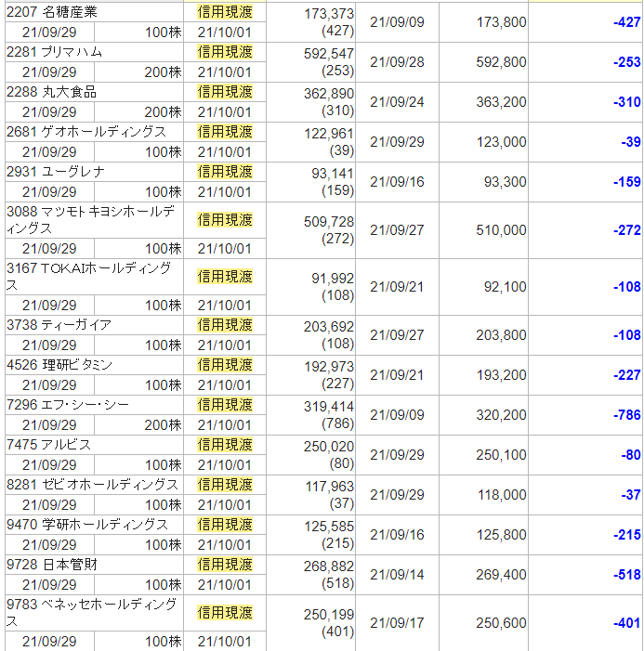Select the 21/09/28 date for プリマハム
644x651 pixels.
click(x=396, y=62)
